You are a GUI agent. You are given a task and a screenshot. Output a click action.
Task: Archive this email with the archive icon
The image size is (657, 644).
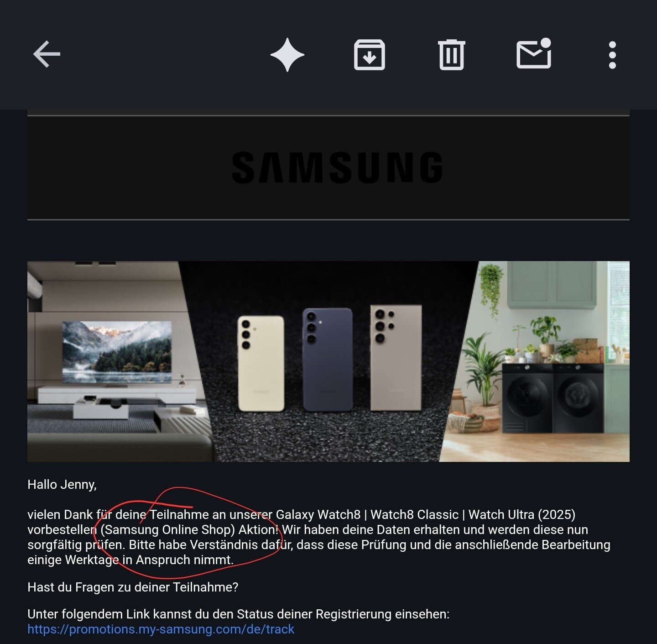pos(370,55)
